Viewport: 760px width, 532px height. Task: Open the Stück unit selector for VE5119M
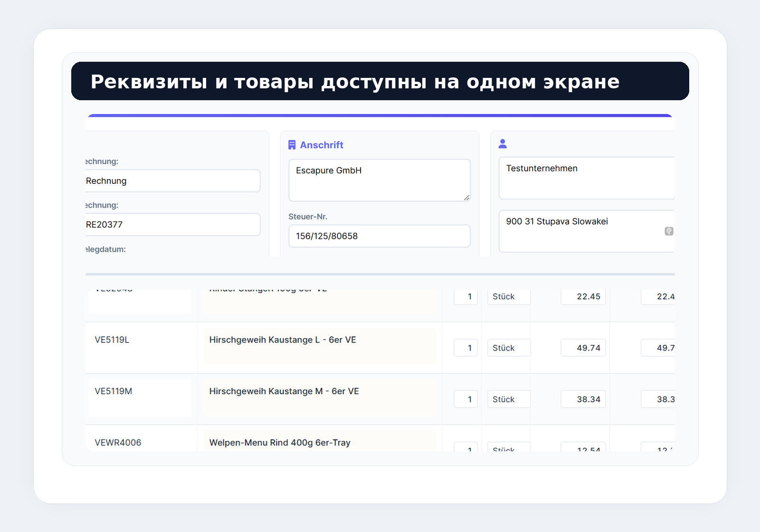tap(508, 399)
